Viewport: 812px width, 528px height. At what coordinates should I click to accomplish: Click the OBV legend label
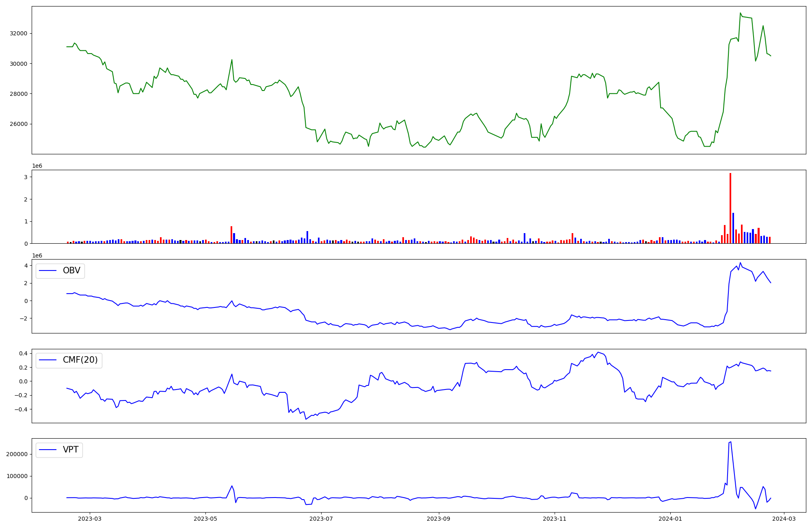pyautogui.click(x=71, y=270)
